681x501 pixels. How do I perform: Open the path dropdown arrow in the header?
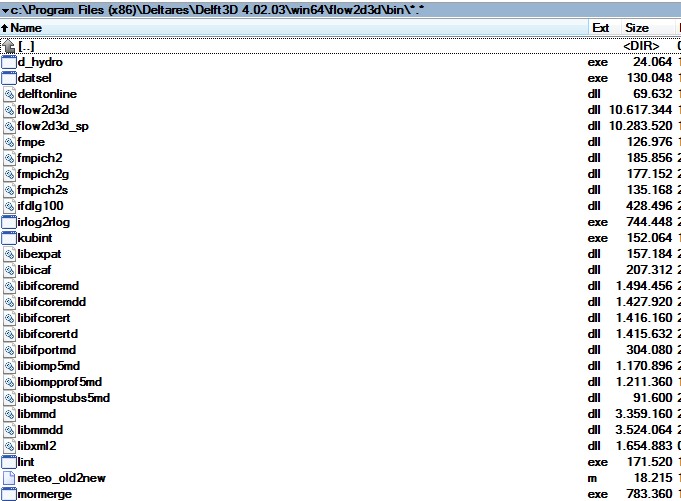click(6, 9)
